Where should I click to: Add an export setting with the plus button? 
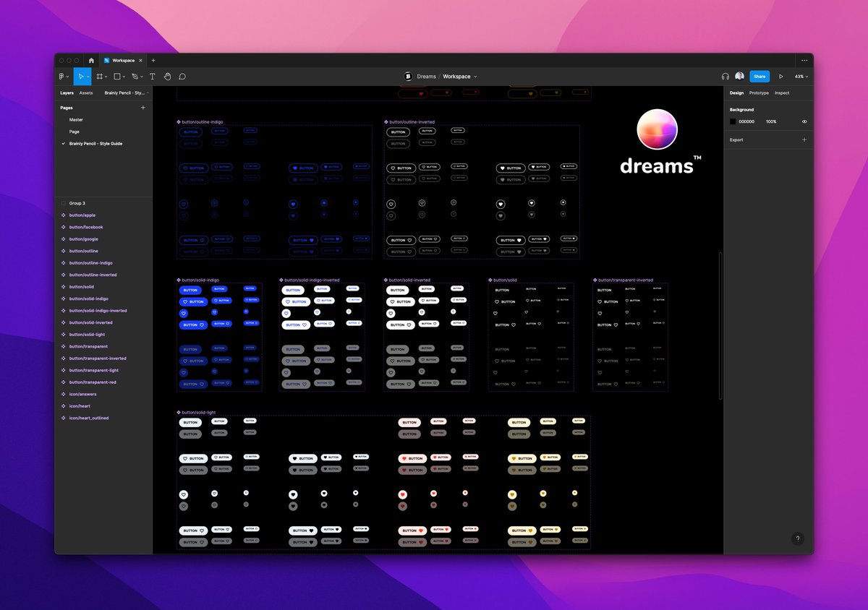coord(804,139)
